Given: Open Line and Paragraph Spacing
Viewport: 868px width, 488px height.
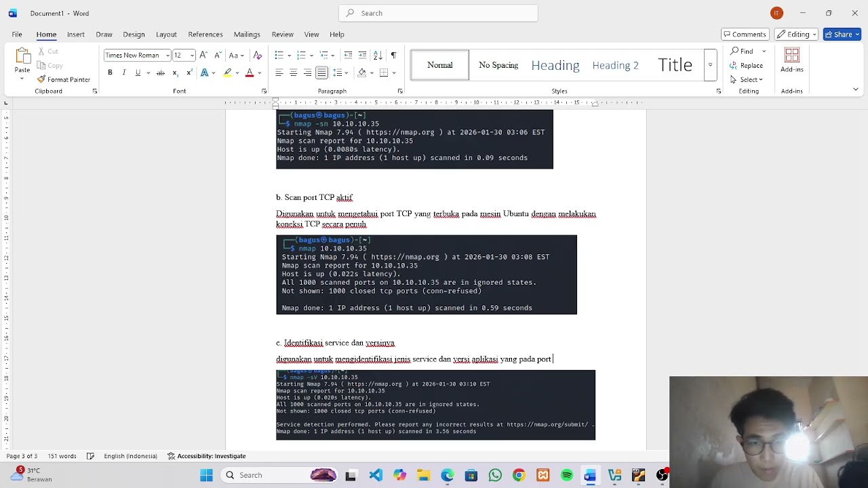Looking at the screenshot, I should coord(337,73).
